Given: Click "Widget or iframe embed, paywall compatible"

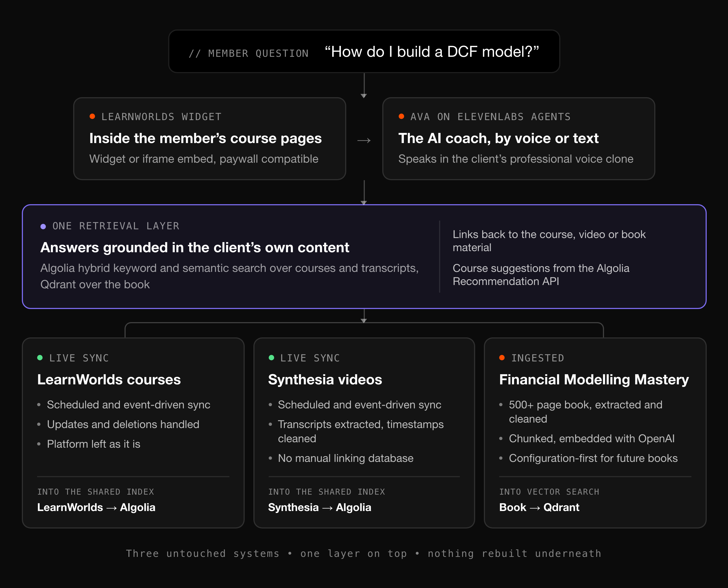Looking at the screenshot, I should coord(204,159).
